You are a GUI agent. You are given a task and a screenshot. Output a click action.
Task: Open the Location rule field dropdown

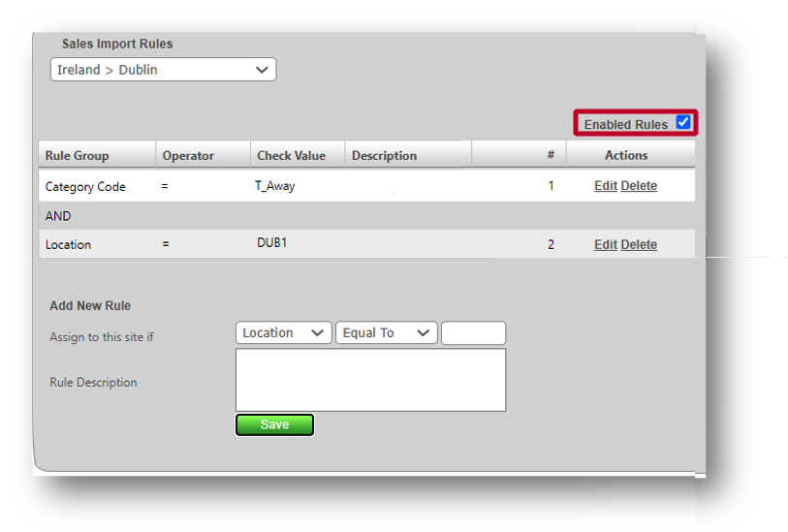pos(283,332)
